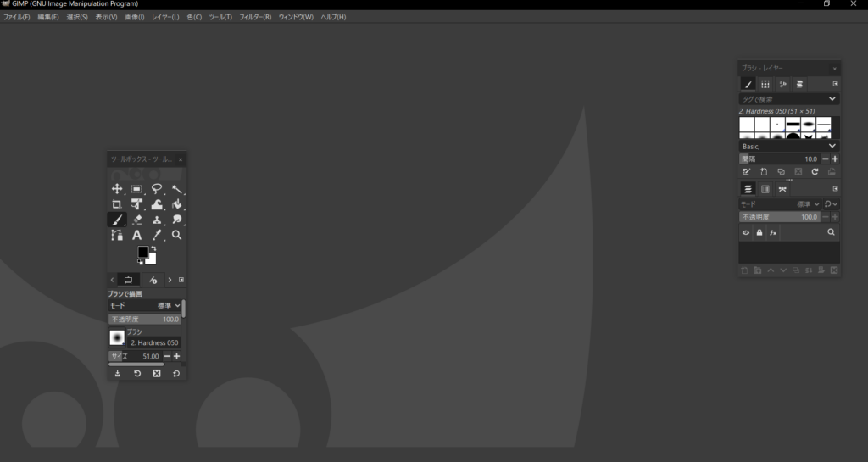Save tool preset icon in tool options
Viewport: 868px width, 462px height.
click(117, 374)
